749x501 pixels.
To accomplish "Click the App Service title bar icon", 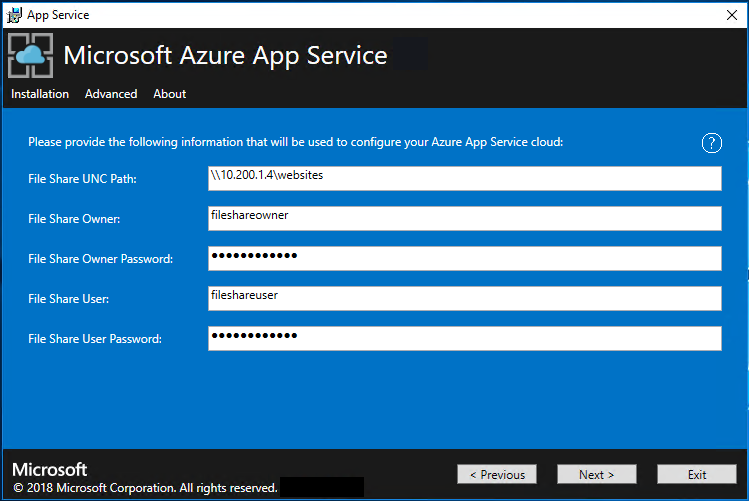I will [x=14, y=15].
